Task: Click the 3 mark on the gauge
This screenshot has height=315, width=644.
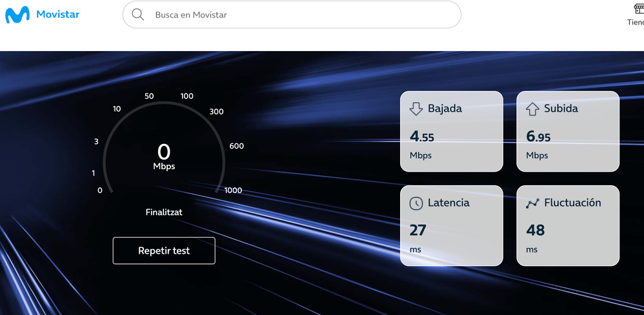Action: 97,142
